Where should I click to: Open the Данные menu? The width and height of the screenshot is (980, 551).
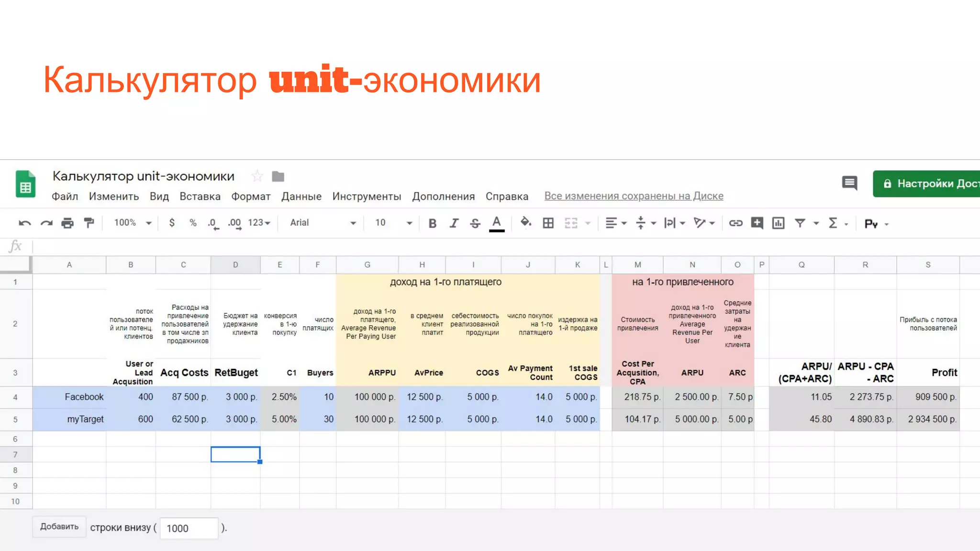point(301,197)
